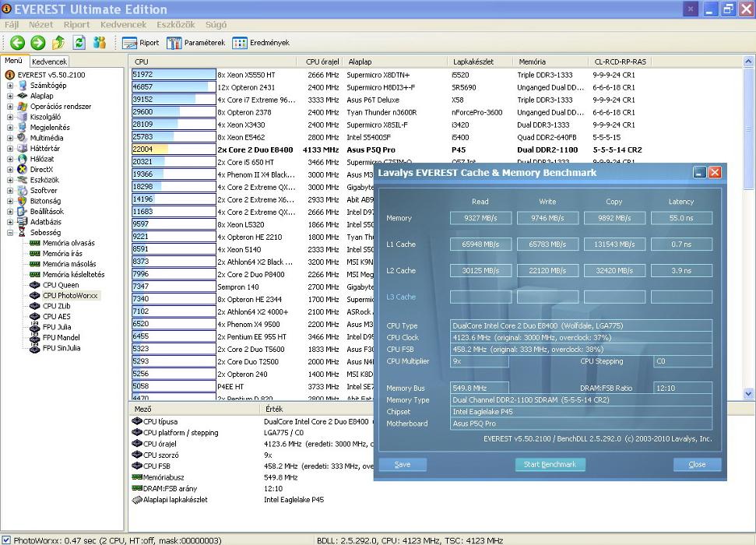This screenshot has height=545, width=756.
Task: Open the Riport toolbar button
Action: click(x=140, y=43)
